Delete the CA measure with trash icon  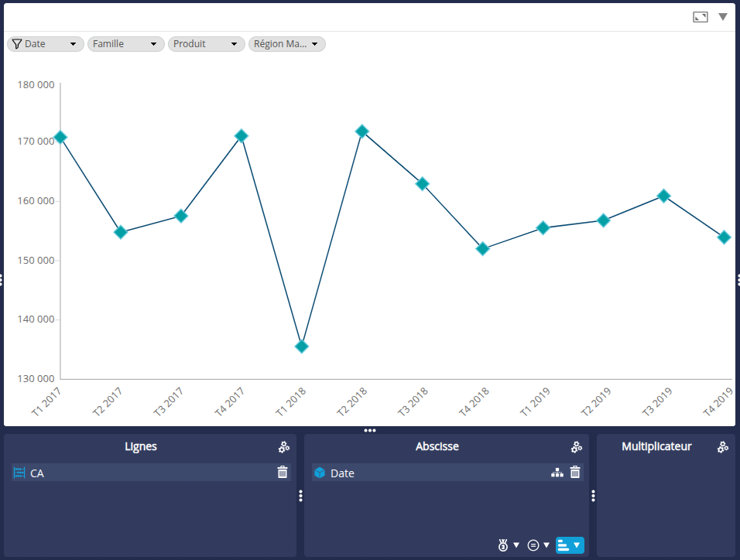point(283,473)
